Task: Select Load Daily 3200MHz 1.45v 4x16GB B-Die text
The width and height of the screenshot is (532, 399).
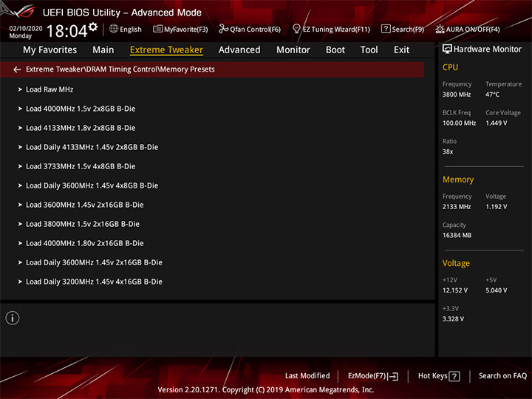Action: 94,282
